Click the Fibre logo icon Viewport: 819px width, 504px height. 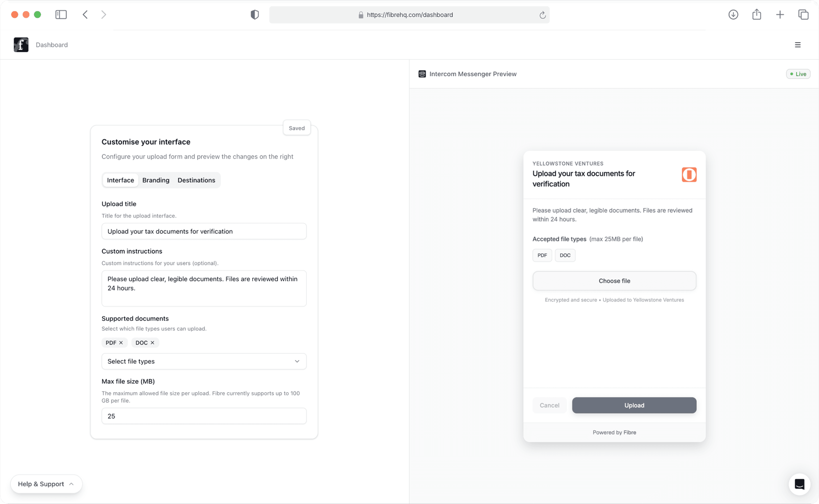coord(21,45)
